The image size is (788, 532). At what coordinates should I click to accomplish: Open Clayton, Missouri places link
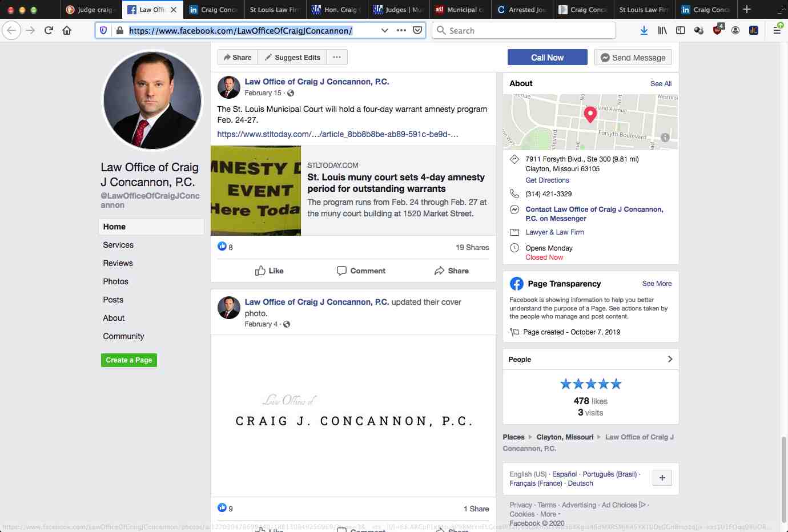(x=565, y=437)
